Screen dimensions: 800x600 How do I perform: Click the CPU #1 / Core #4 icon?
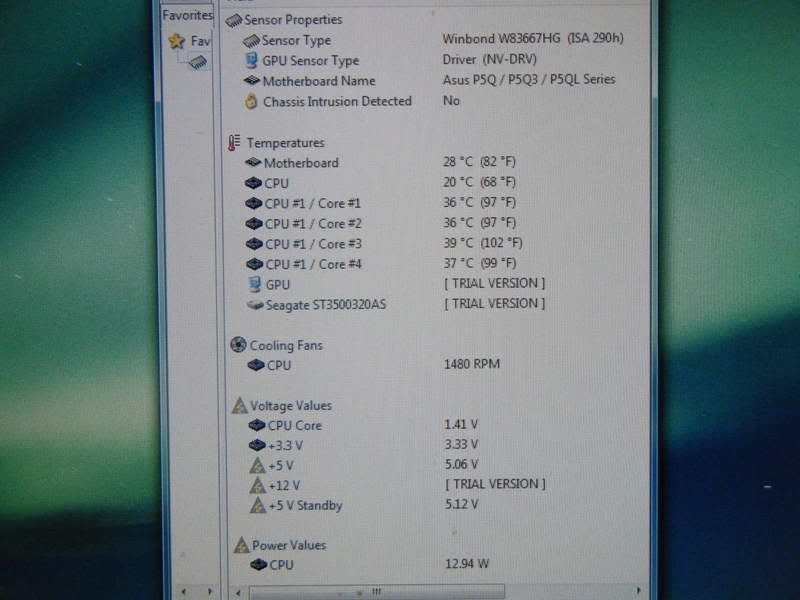click(254, 264)
